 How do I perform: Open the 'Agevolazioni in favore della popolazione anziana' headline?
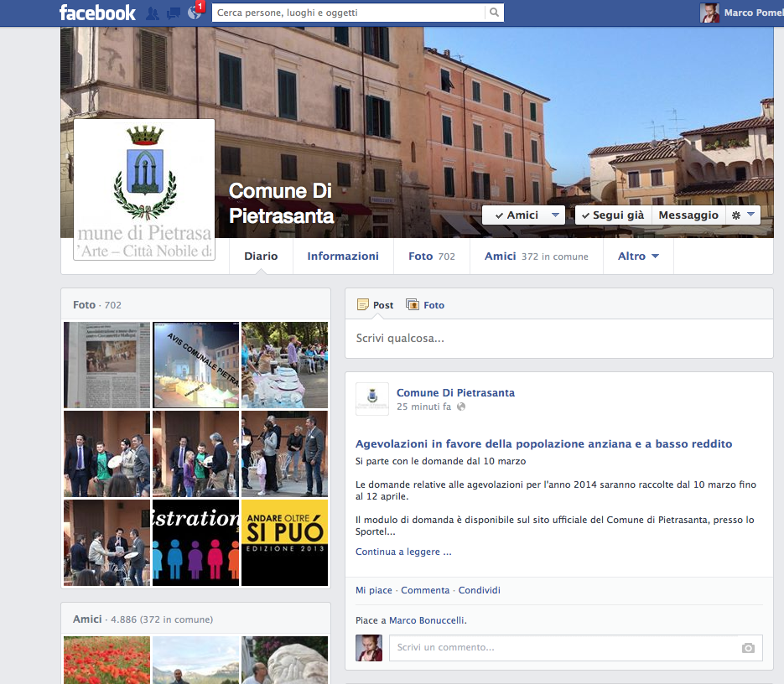(x=543, y=444)
